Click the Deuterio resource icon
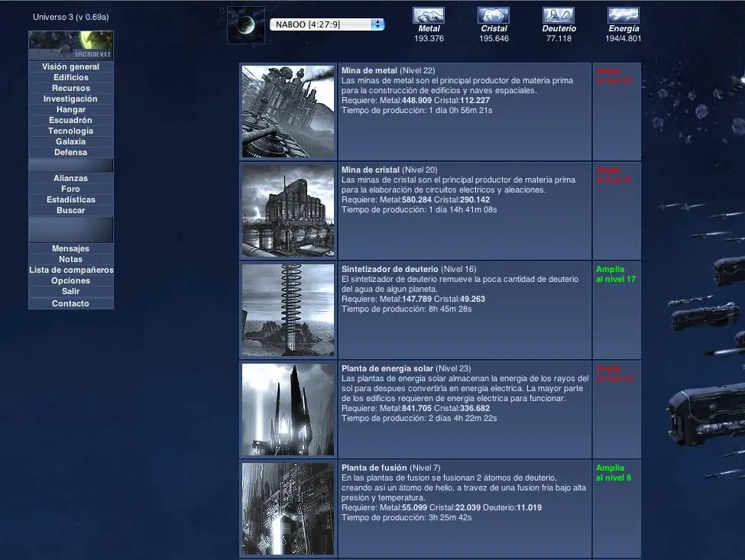The image size is (745, 560). [559, 15]
